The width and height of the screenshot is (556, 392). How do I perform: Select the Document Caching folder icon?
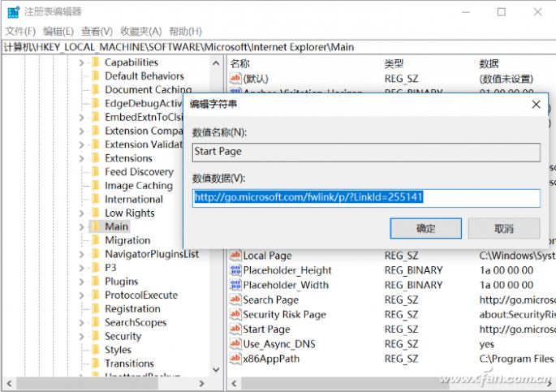(x=96, y=89)
